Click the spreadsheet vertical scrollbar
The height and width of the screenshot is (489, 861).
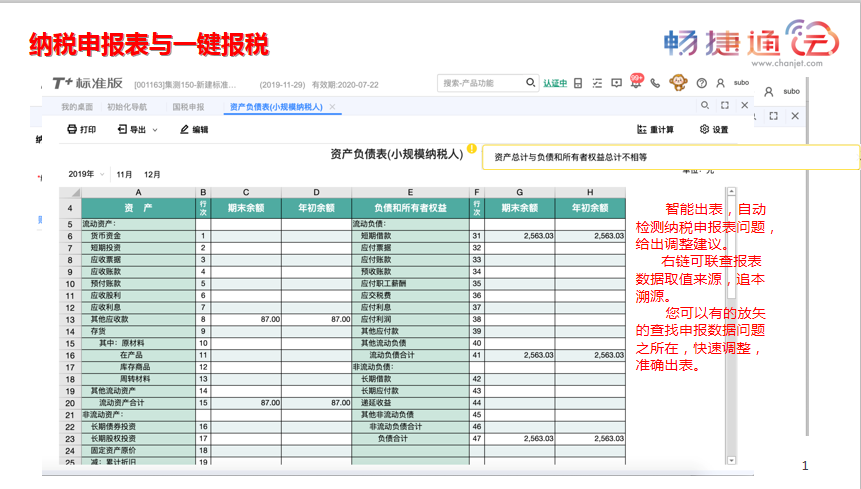pos(731,326)
